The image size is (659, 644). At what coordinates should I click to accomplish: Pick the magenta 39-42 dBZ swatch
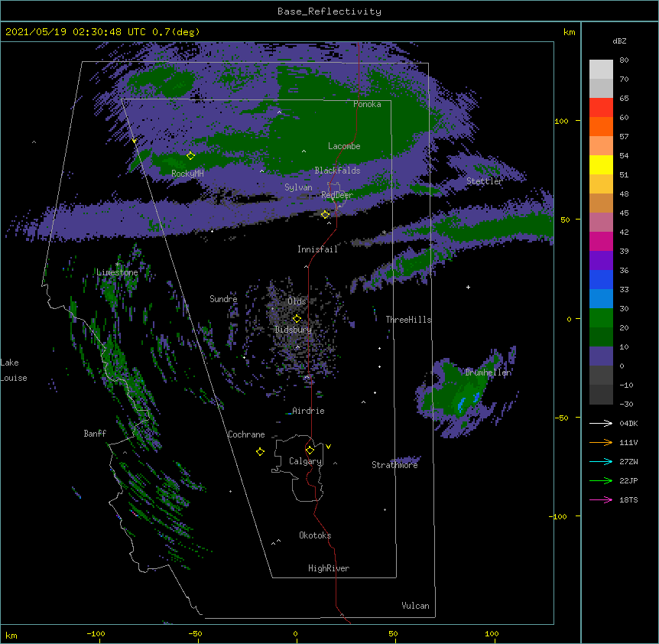[x=601, y=241]
